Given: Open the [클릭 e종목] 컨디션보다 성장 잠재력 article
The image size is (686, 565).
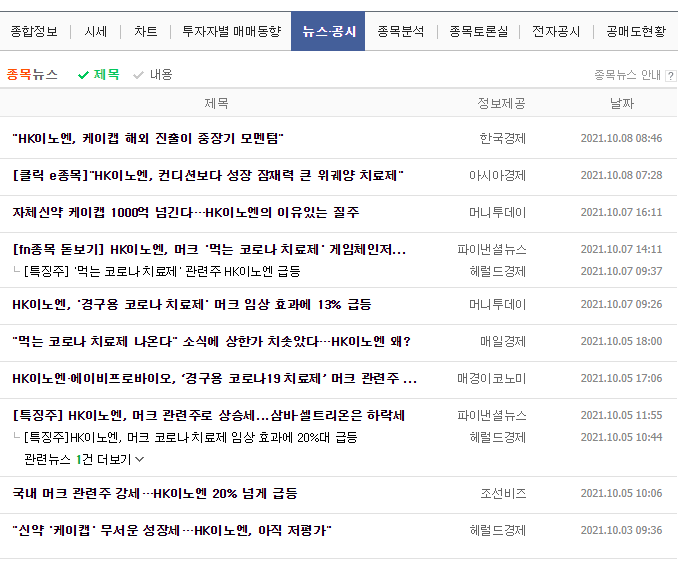Looking at the screenshot, I should coord(208,175).
